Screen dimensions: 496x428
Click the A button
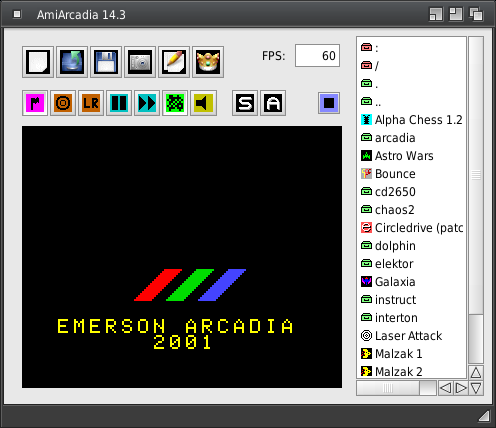273,103
